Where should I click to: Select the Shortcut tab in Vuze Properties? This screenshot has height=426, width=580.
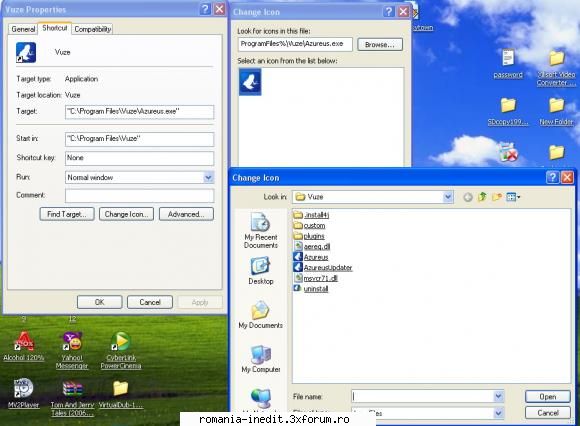coord(54,28)
